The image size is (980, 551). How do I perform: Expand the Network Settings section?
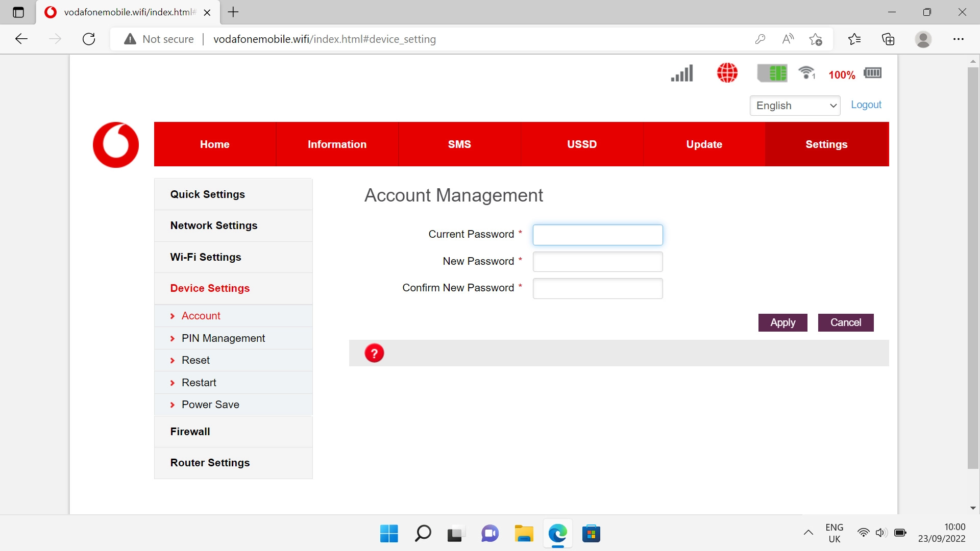pos(214,226)
